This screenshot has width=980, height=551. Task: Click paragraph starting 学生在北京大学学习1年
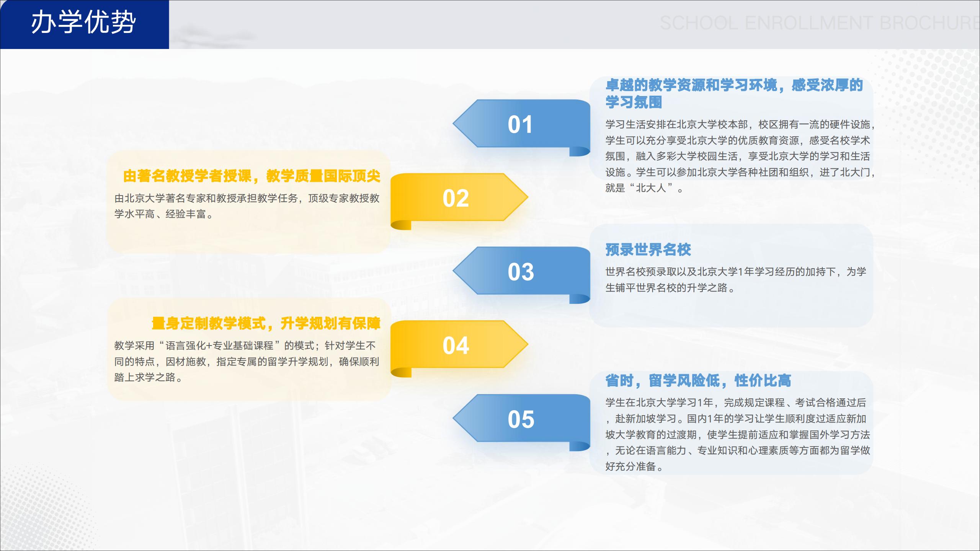tap(738, 434)
